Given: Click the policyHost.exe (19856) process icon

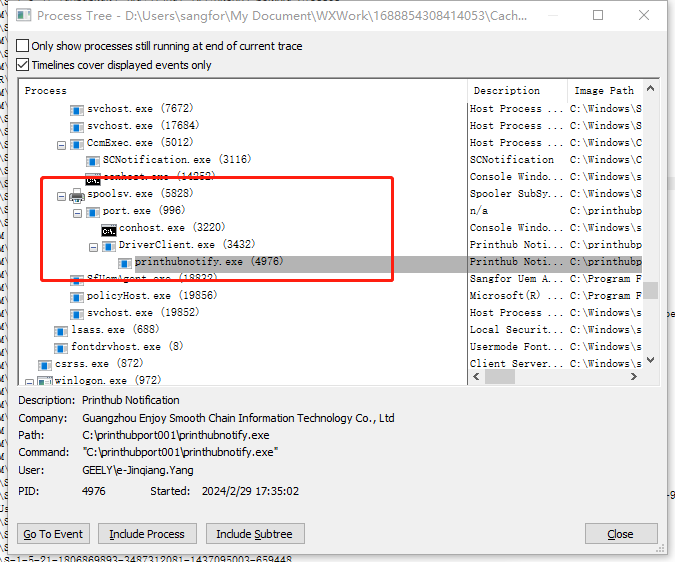Looking at the screenshot, I should [77, 296].
